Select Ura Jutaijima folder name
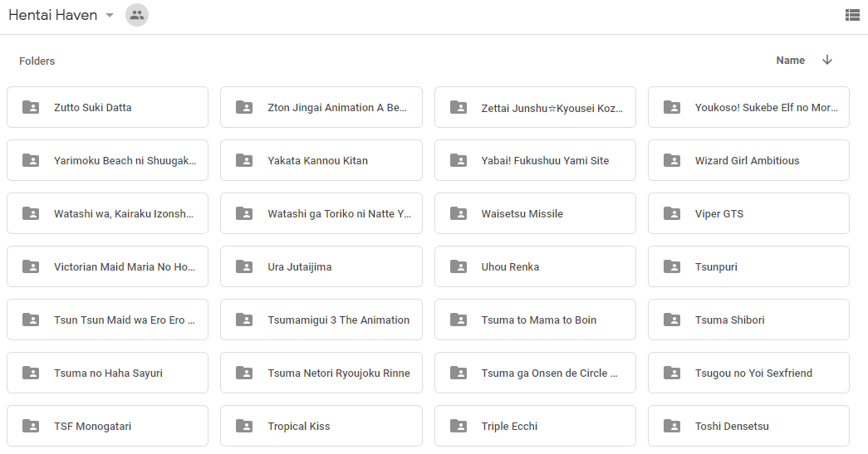 point(300,267)
